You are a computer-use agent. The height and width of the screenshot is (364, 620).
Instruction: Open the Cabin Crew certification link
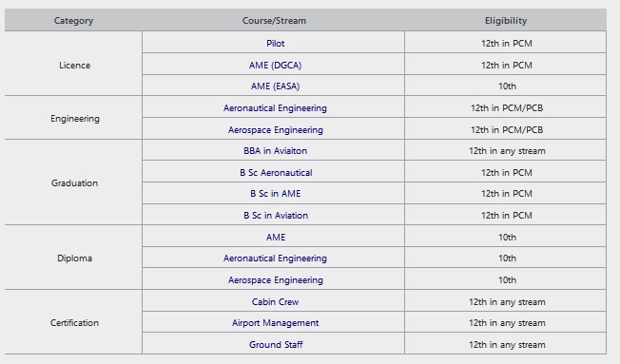point(275,301)
